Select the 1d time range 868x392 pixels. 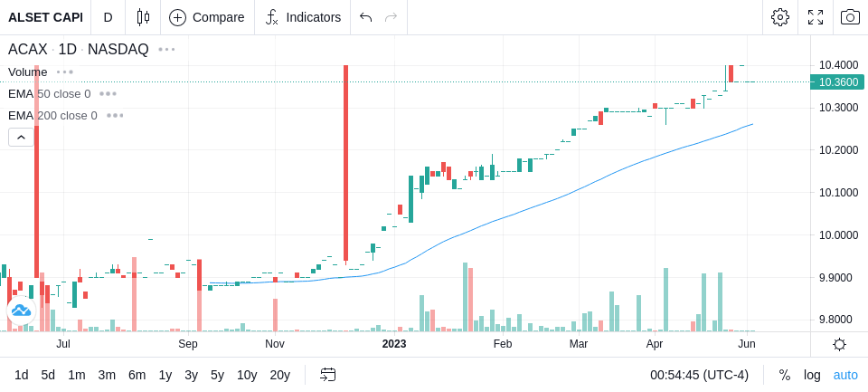point(21,376)
